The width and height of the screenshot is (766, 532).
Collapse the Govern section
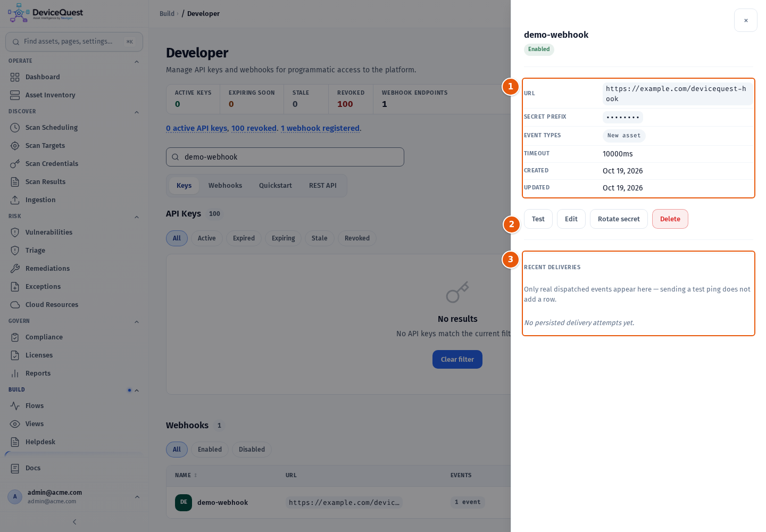137,322
